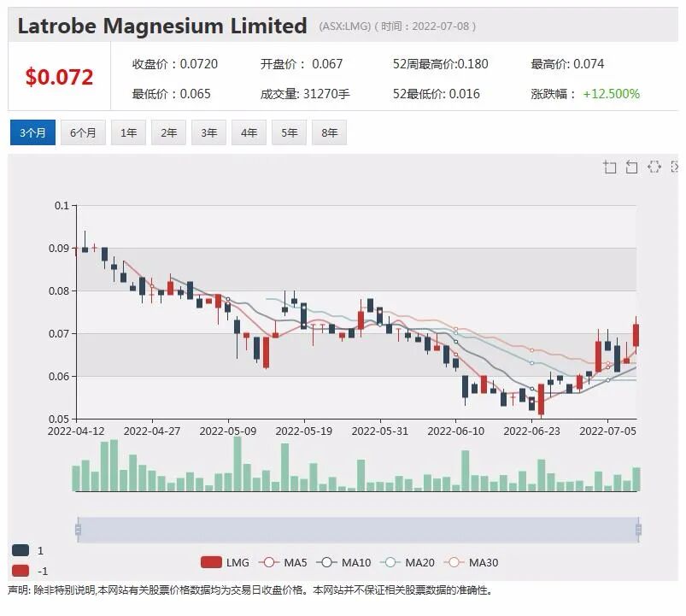Click the Latrobe Magnesium Limited title
The width and height of the screenshot is (686, 616).
(x=162, y=26)
